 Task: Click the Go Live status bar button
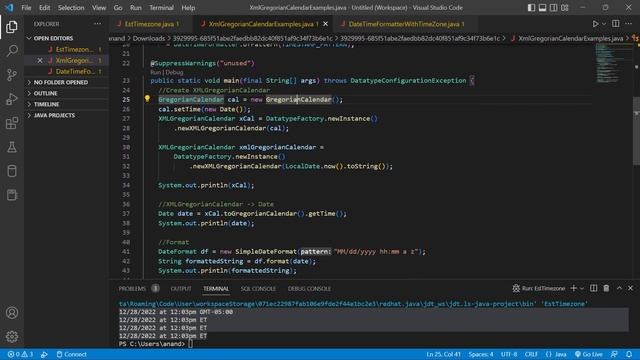(x=589, y=354)
